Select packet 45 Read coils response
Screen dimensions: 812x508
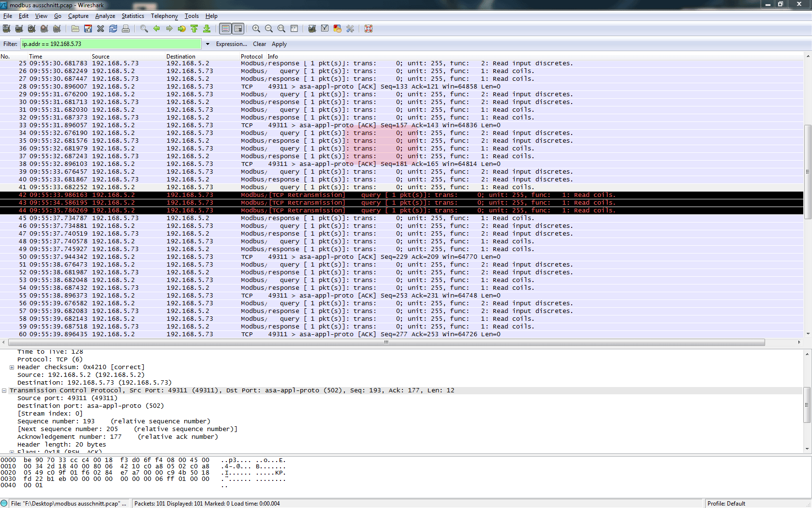point(401,218)
